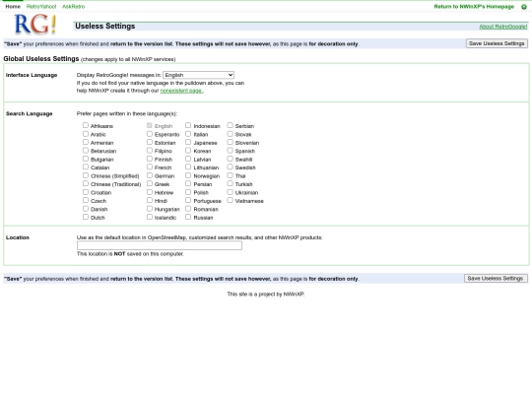Tick the Latvian checkbox
This screenshot has height=399, width=532.
[x=188, y=159]
